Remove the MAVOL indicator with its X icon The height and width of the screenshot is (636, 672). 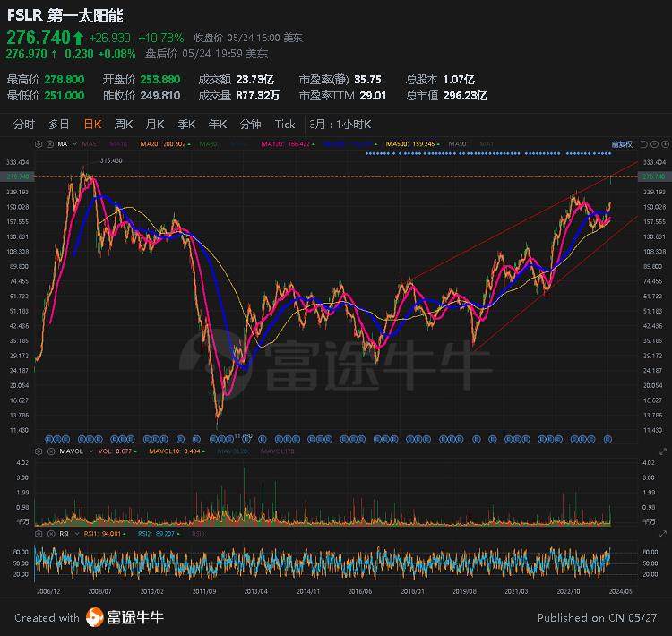pyautogui.click(x=50, y=451)
